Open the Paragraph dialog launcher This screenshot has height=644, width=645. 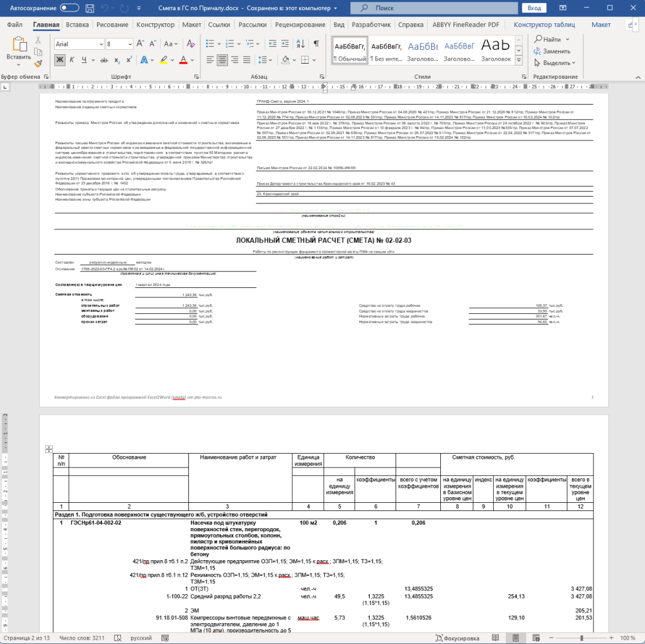pyautogui.click(x=322, y=76)
